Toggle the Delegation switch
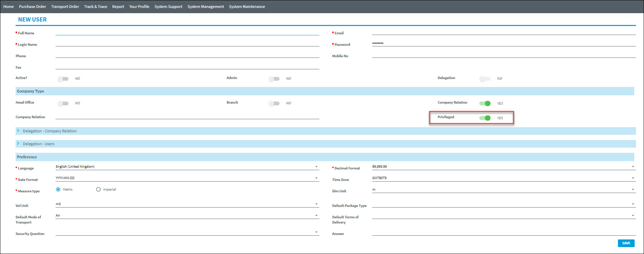 [x=485, y=79]
